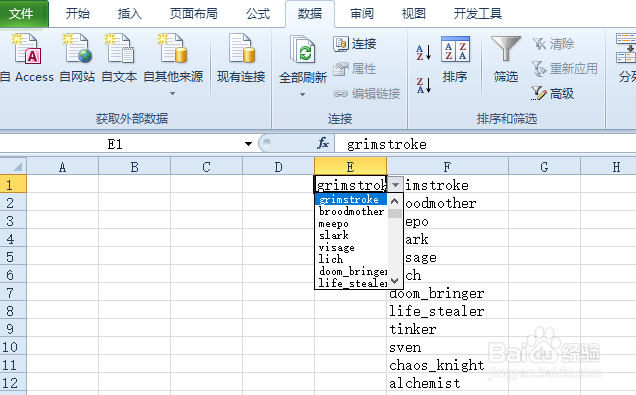Choose meepo in dropdown list
Screen dimensions: 636x395
click(x=351, y=223)
